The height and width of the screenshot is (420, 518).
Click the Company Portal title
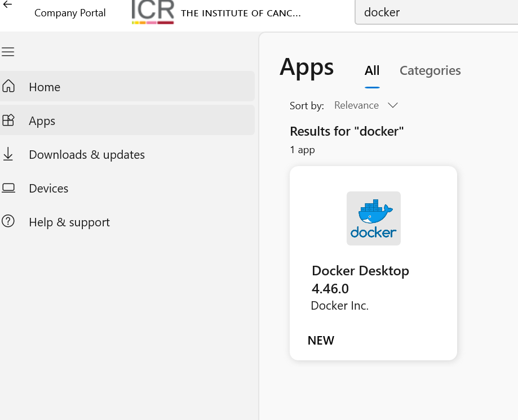tap(70, 13)
